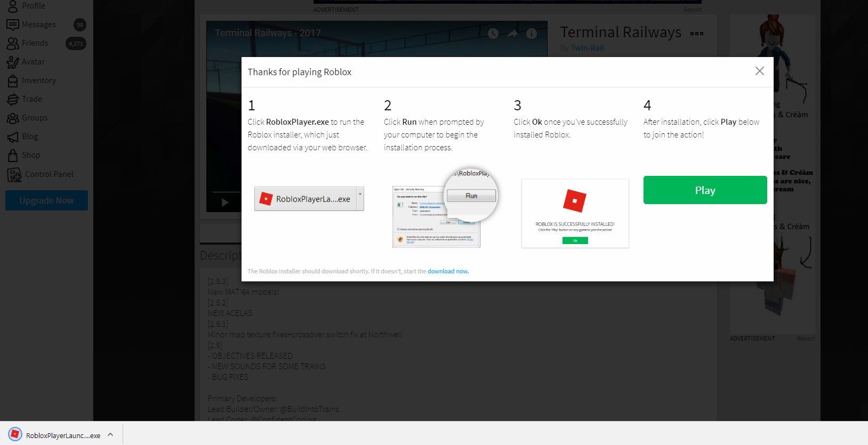Click the 4,271 friends count badge
Image resolution: width=868 pixels, height=445 pixels.
76,44
